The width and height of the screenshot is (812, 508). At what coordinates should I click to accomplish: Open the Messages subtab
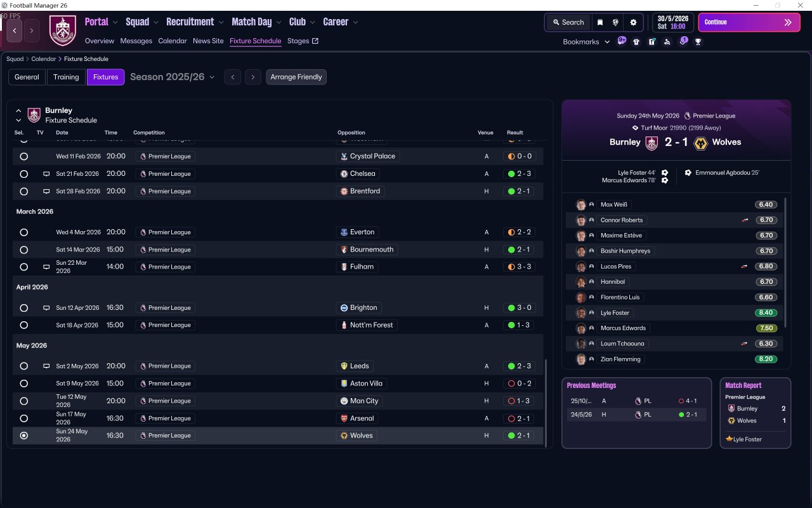pos(136,41)
